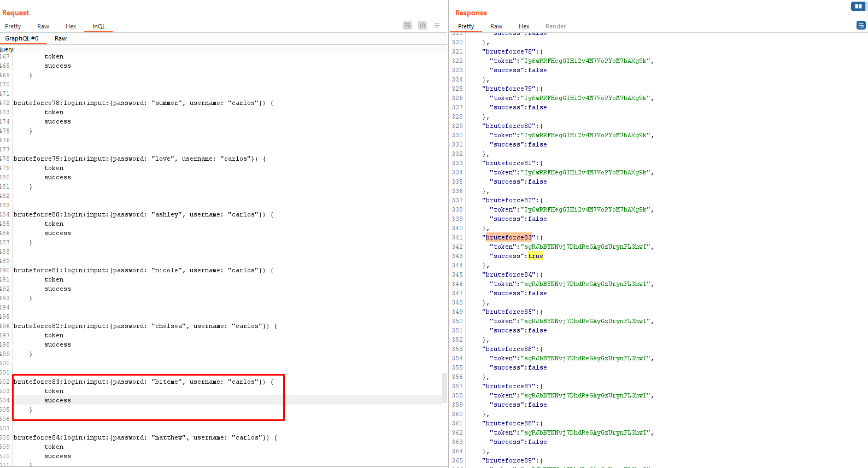
Task: Click the token value on Response line 342
Action: pos(585,247)
